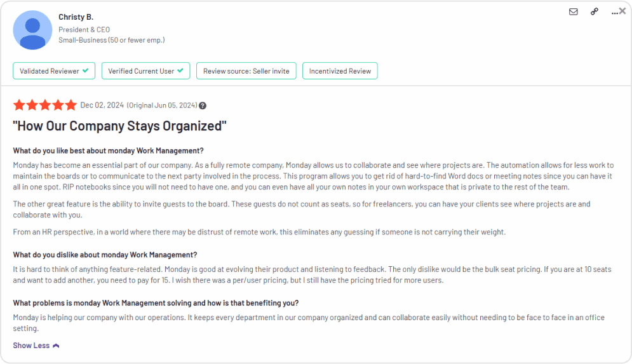Viewport: 632px width, 364px height.
Task: Click the envelope message icon
Action: point(573,11)
